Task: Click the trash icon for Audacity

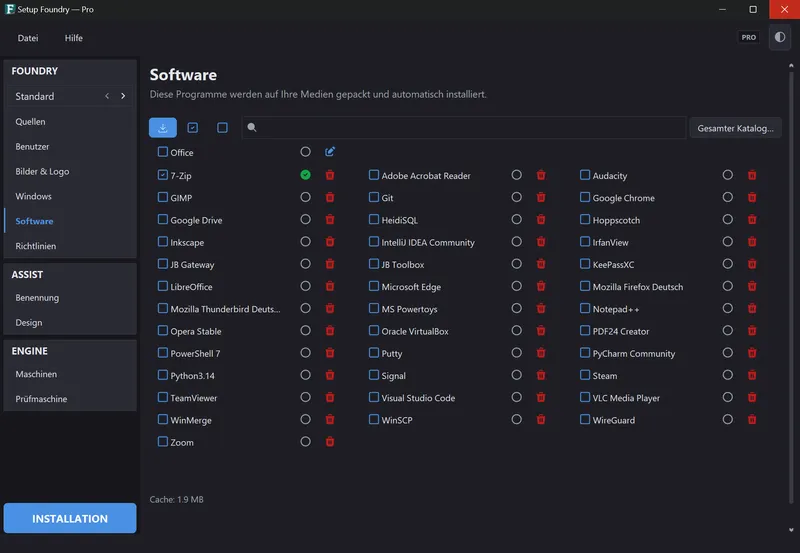Action: click(752, 175)
